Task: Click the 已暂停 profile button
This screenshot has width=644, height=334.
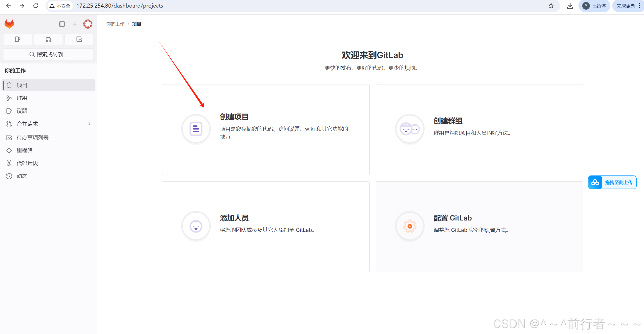Action: (594, 6)
